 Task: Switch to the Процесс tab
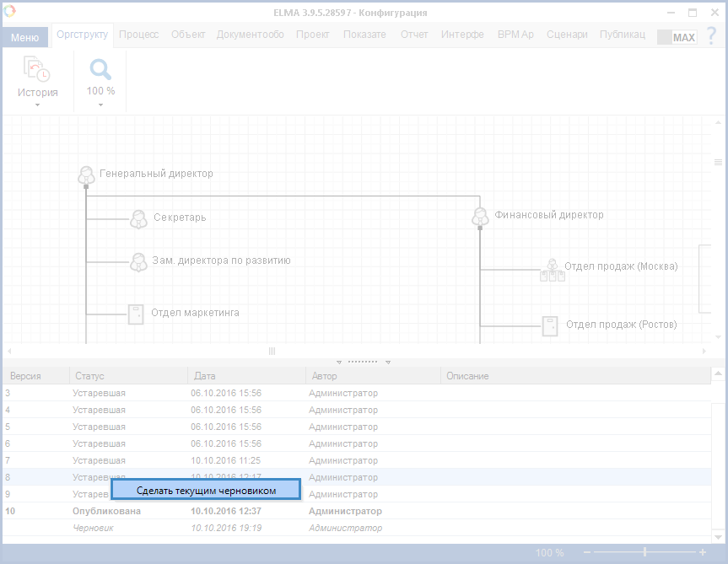pos(138,35)
